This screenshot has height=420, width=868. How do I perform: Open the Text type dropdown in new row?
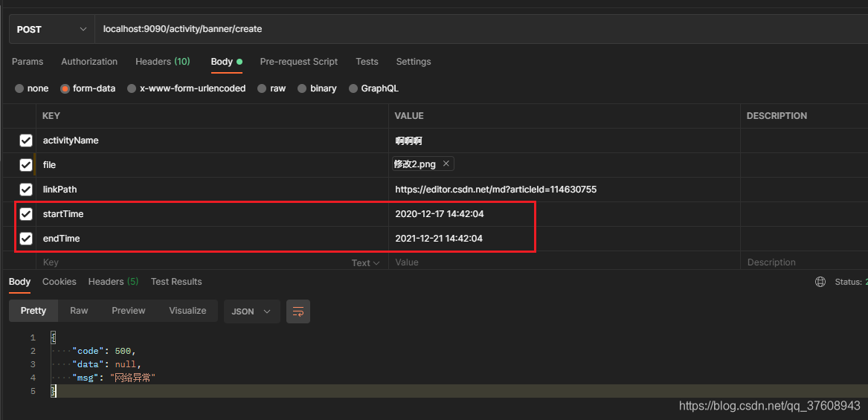click(x=366, y=263)
